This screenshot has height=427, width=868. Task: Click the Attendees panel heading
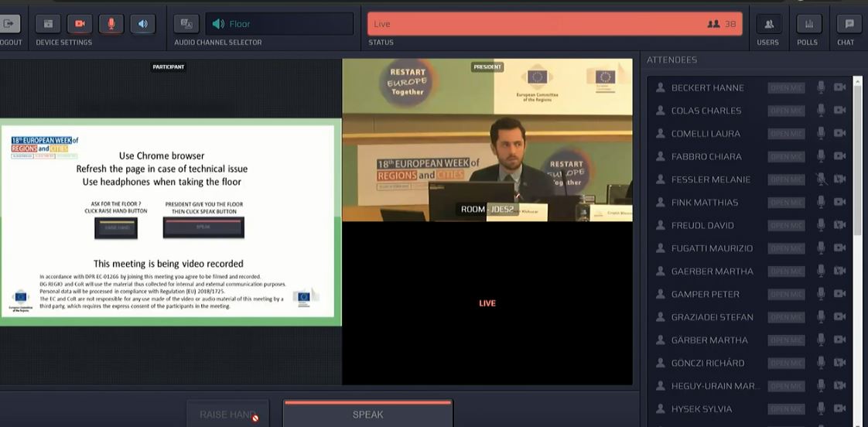click(672, 60)
